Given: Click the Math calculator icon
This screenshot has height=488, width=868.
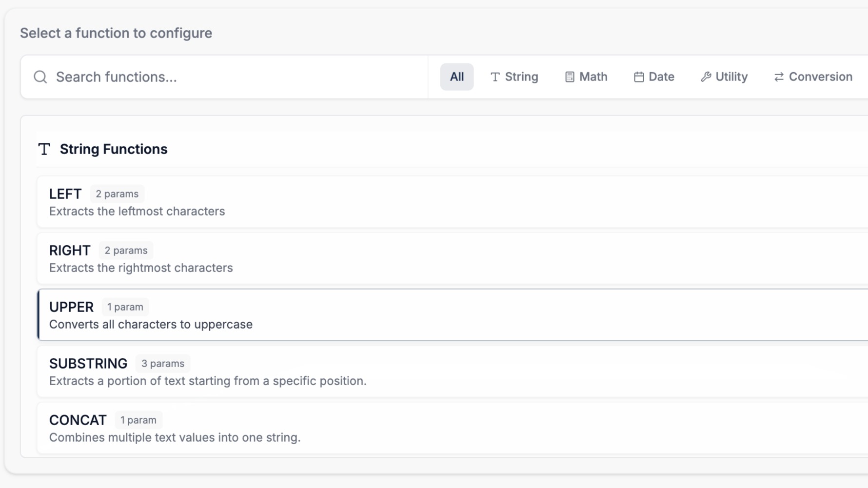Looking at the screenshot, I should (x=569, y=77).
